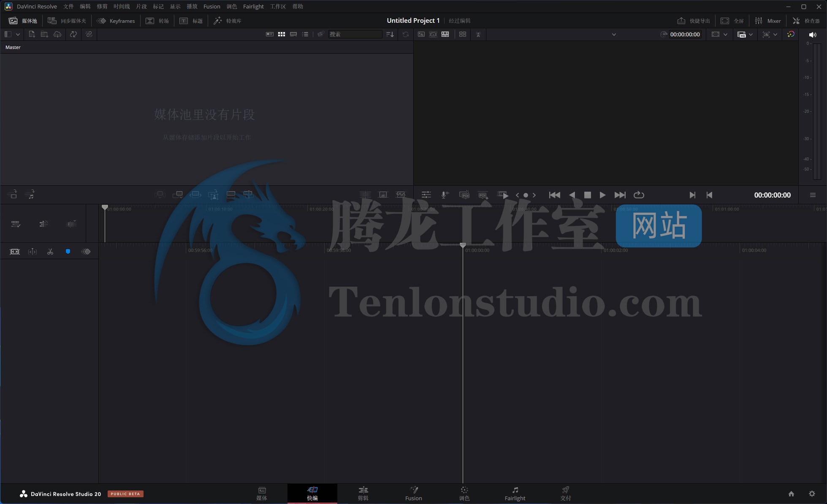Mute audio with the speaker icon
827x504 pixels.
click(x=812, y=35)
